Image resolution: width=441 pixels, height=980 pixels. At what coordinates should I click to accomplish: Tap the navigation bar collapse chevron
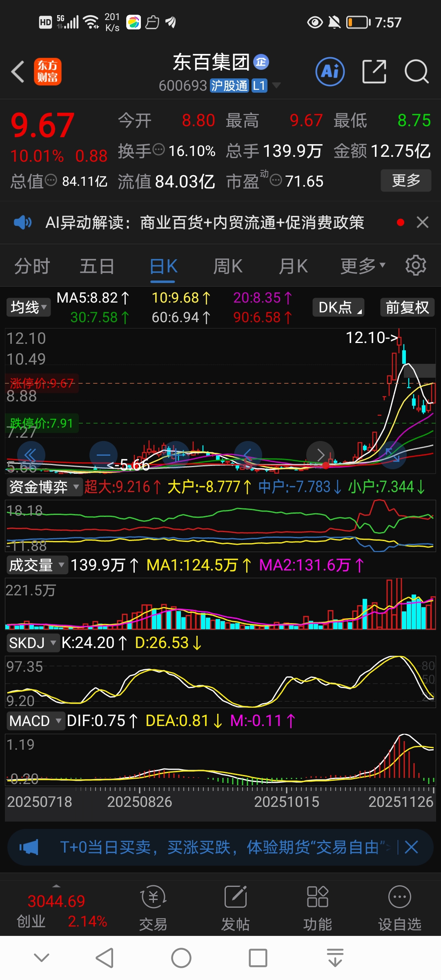coord(41,958)
